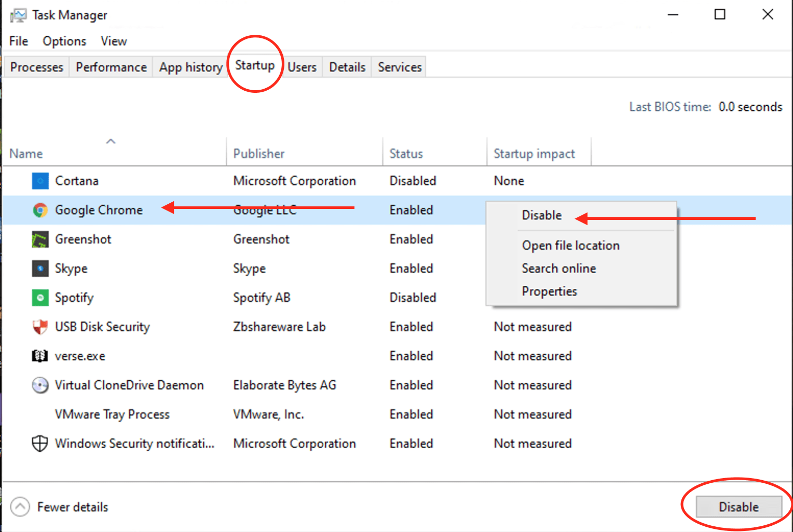This screenshot has width=793, height=532.
Task: Open the Services tab
Action: (400, 67)
